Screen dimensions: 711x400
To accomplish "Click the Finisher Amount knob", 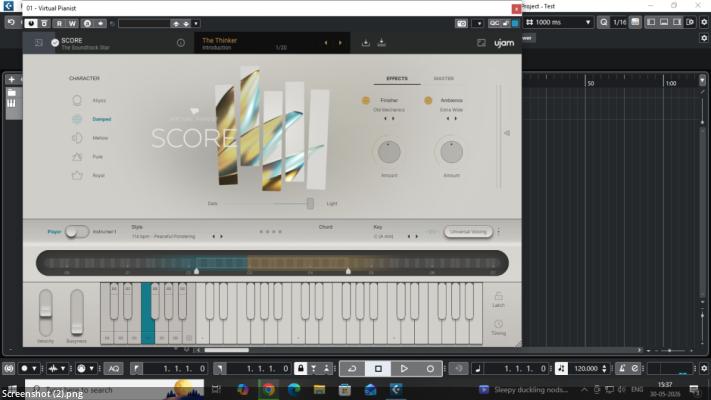I will 389,152.
